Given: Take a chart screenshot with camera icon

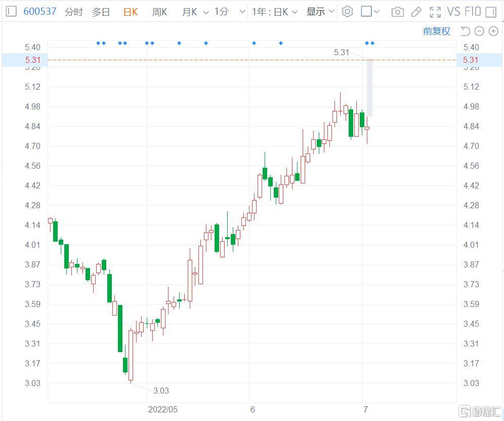Looking at the screenshot, I should (x=398, y=12).
